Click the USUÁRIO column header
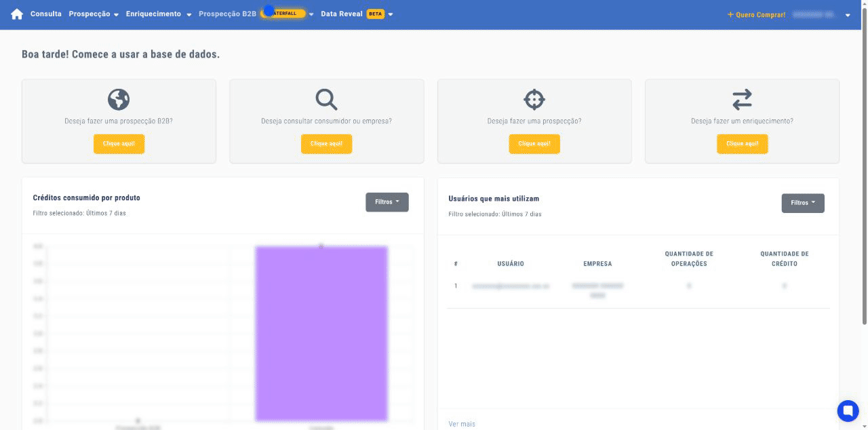This screenshot has width=868, height=430. 511,264
